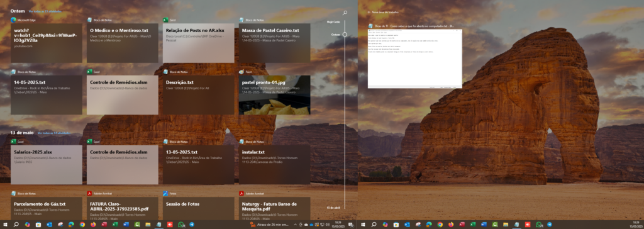Screen dimensions: 644x229
Task: Open Chrome on the right monitor's taskbar
Action: coord(440,225)
